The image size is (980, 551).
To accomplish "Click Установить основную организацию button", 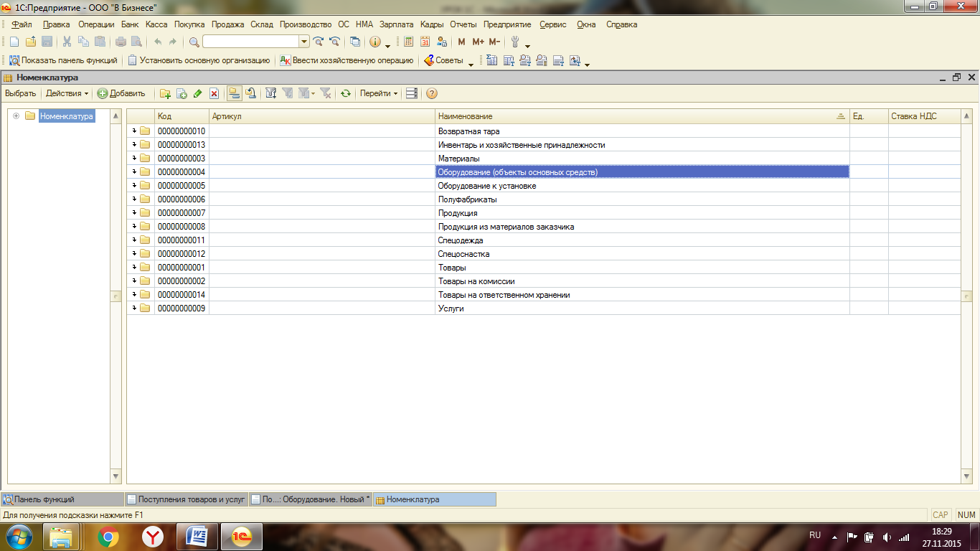I will pyautogui.click(x=199, y=60).
